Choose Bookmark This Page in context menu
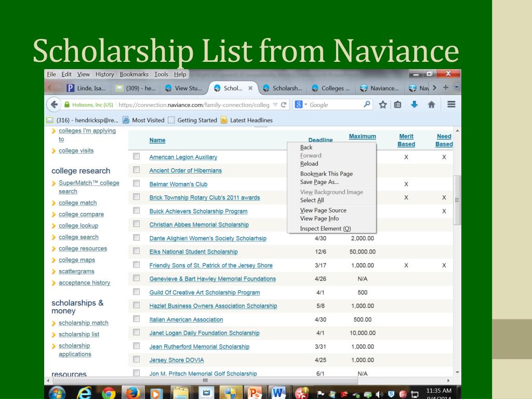 [x=326, y=174]
